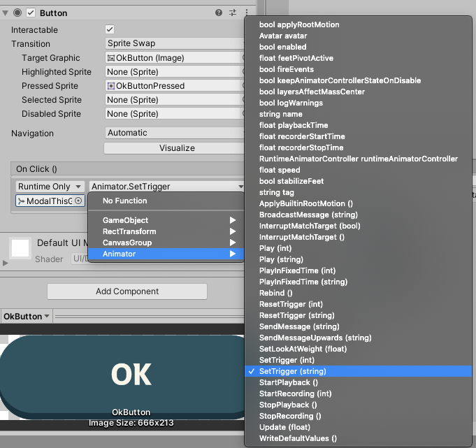The width and height of the screenshot is (476, 448).
Task: Select StopRecording () function
Action: 358,416
